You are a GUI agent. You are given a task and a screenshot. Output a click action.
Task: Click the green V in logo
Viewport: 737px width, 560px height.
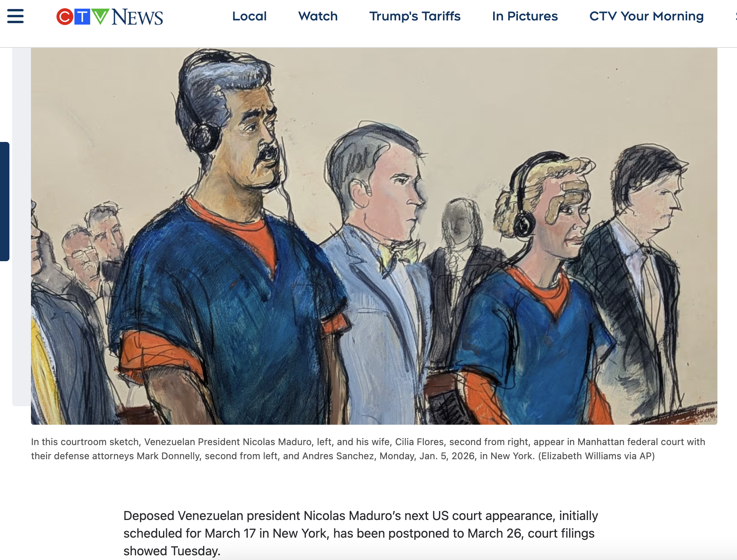[100, 17]
